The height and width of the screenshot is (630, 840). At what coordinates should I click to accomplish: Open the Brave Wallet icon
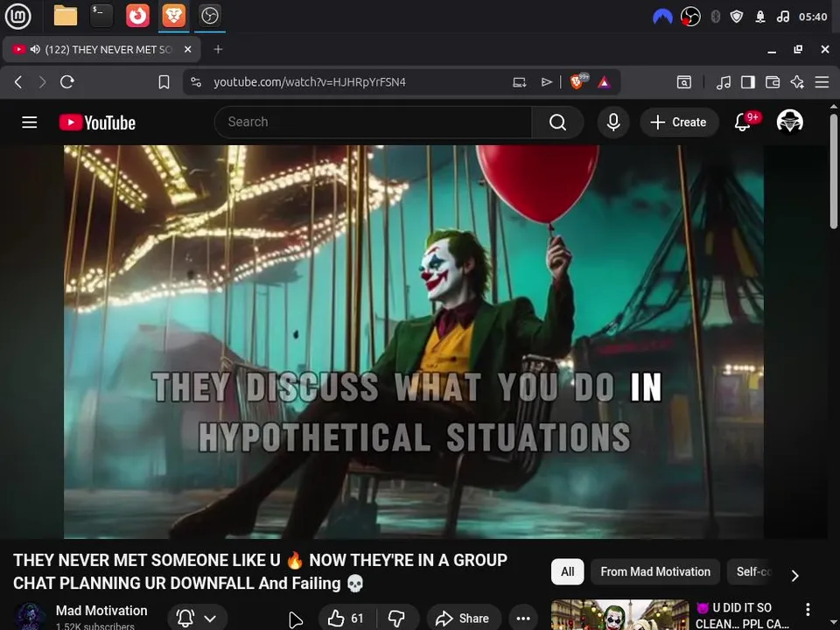(x=773, y=82)
